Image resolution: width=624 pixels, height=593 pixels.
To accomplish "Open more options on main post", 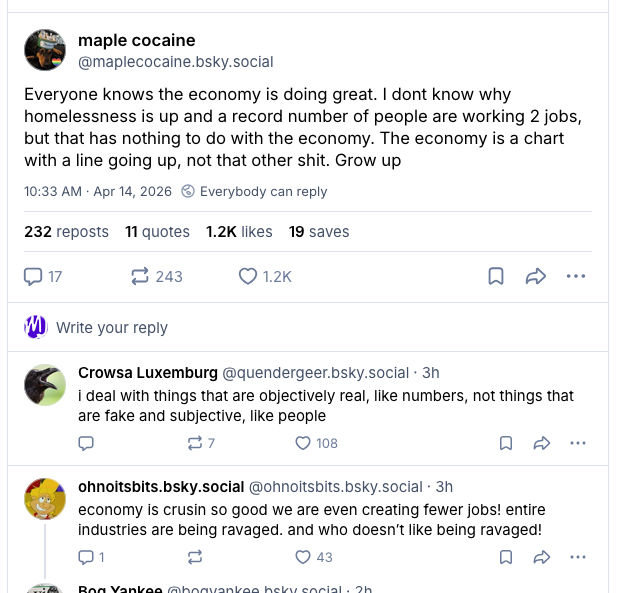I will click(x=576, y=276).
